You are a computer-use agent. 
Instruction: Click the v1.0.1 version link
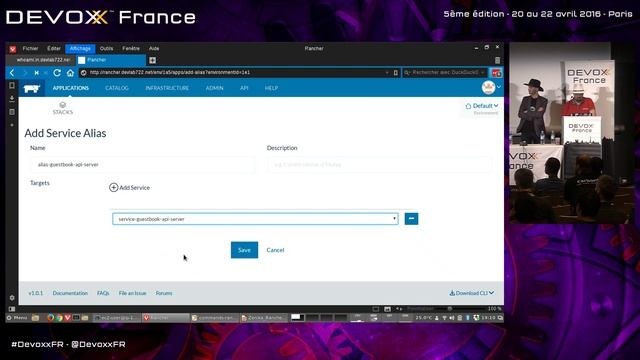click(x=36, y=293)
